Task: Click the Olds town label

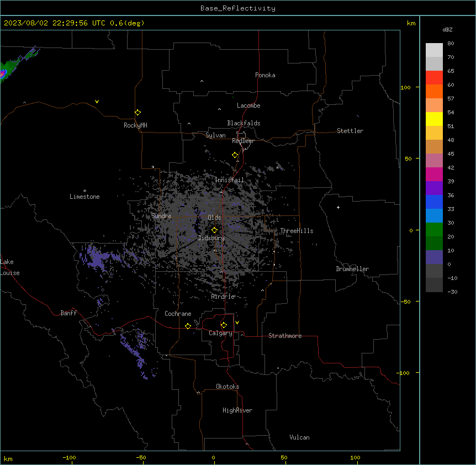Action: 214,218
